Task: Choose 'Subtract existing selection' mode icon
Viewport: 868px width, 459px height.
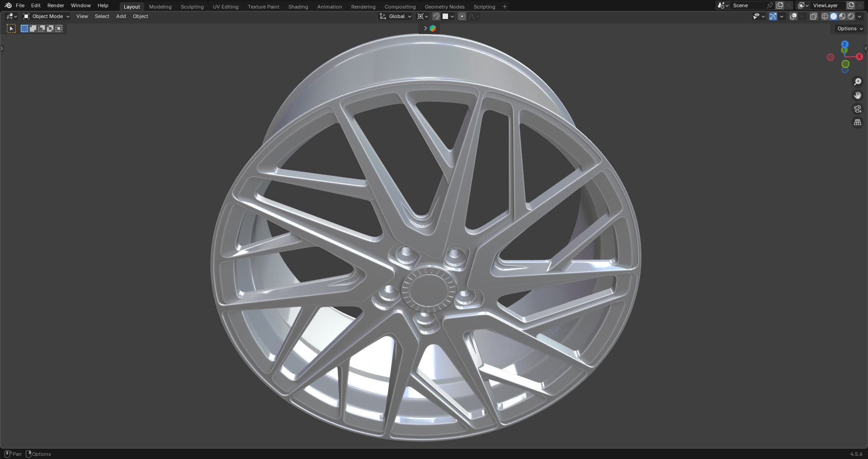Action: pos(42,28)
